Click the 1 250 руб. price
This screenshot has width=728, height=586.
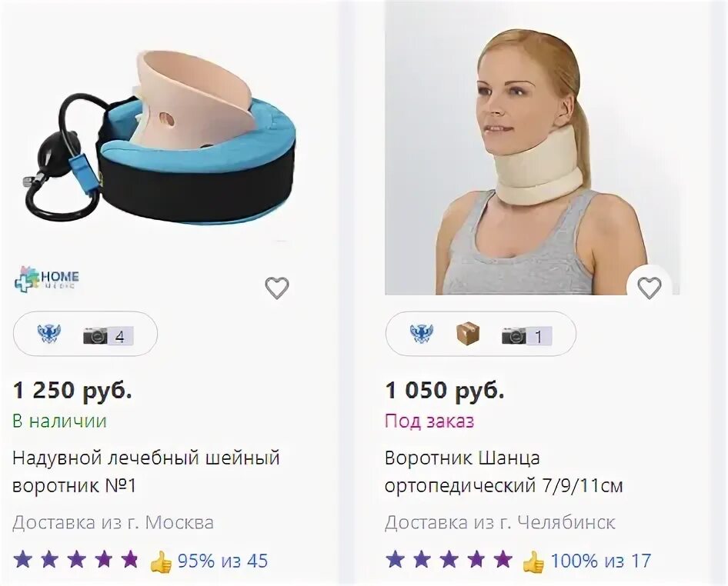tap(72, 391)
